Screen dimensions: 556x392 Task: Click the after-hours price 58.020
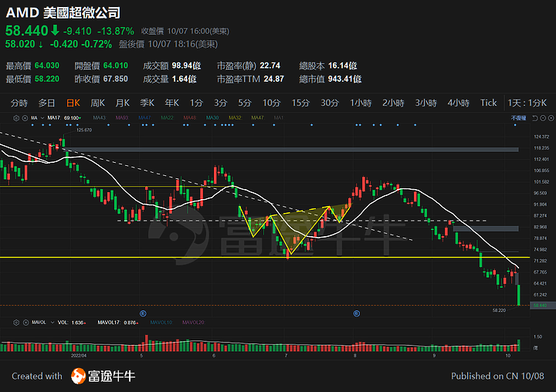tap(20, 44)
